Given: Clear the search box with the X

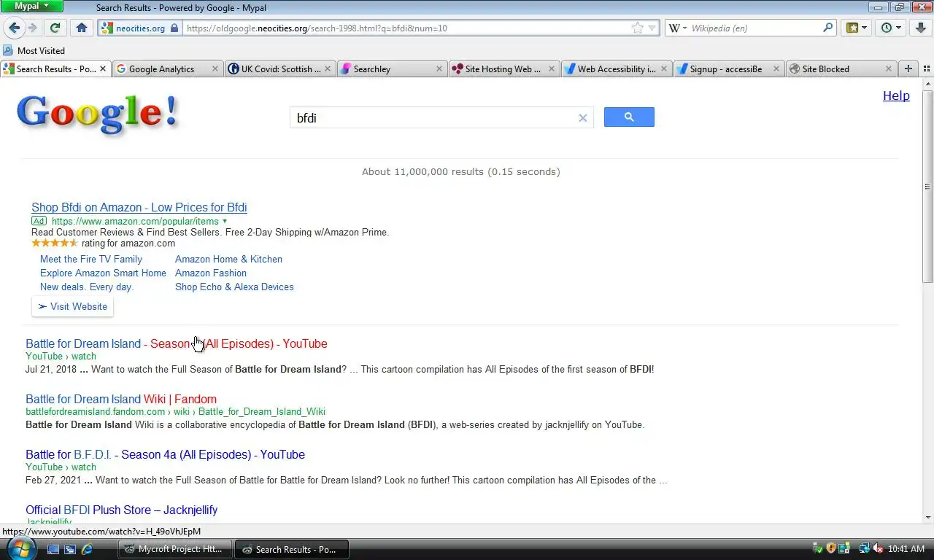Looking at the screenshot, I should tap(582, 118).
